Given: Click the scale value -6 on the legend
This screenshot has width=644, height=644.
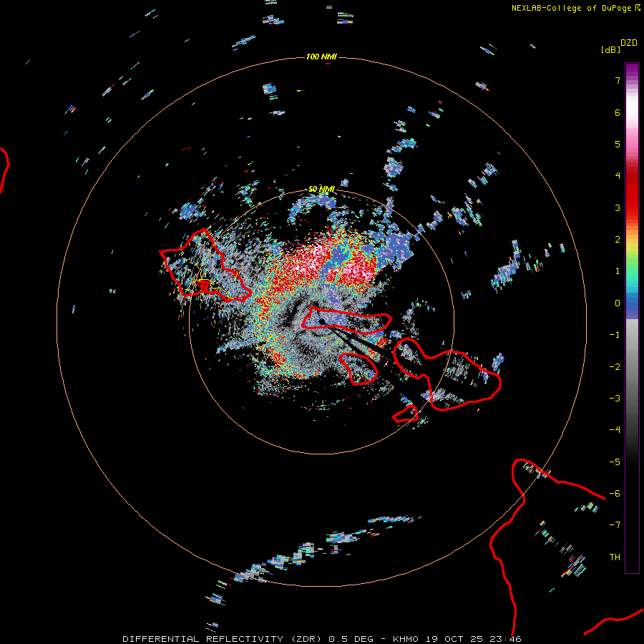Looking at the screenshot, I should (615, 494).
